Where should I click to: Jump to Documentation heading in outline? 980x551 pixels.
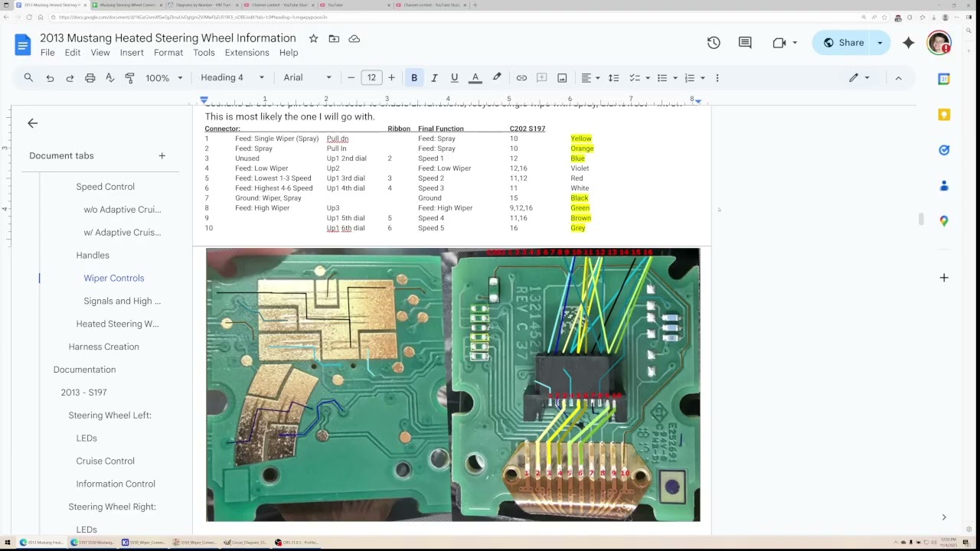pos(84,370)
